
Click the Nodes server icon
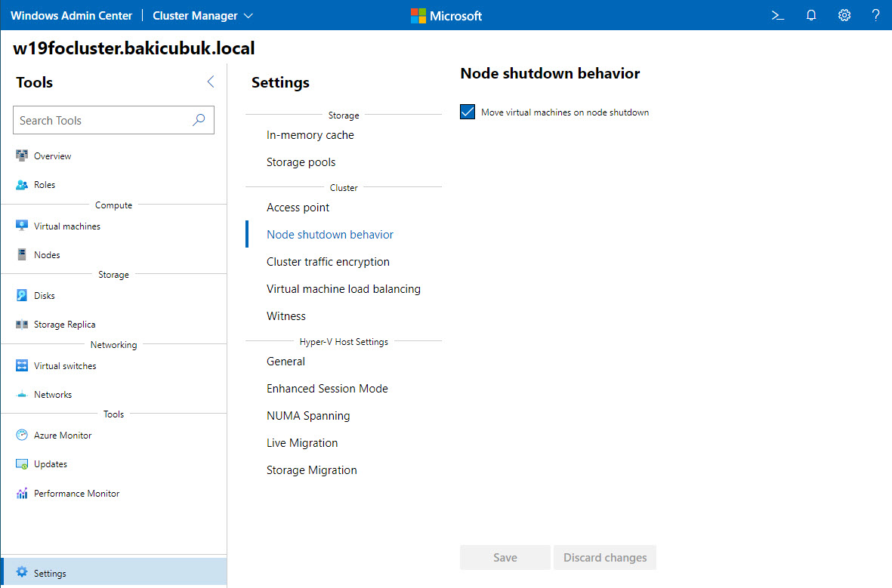[x=22, y=255]
